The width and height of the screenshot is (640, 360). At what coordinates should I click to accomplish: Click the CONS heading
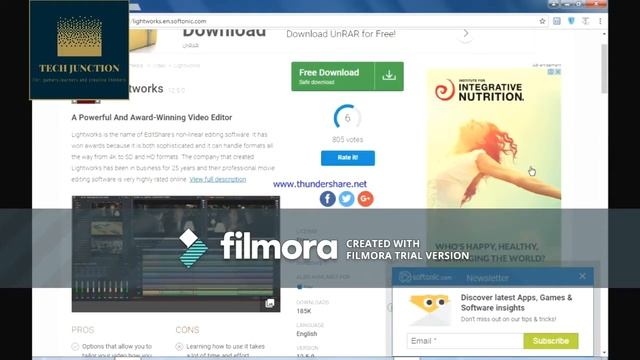tap(187, 330)
